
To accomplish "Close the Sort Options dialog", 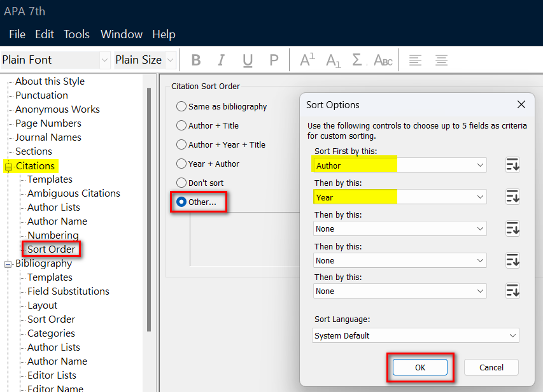I will coord(521,104).
